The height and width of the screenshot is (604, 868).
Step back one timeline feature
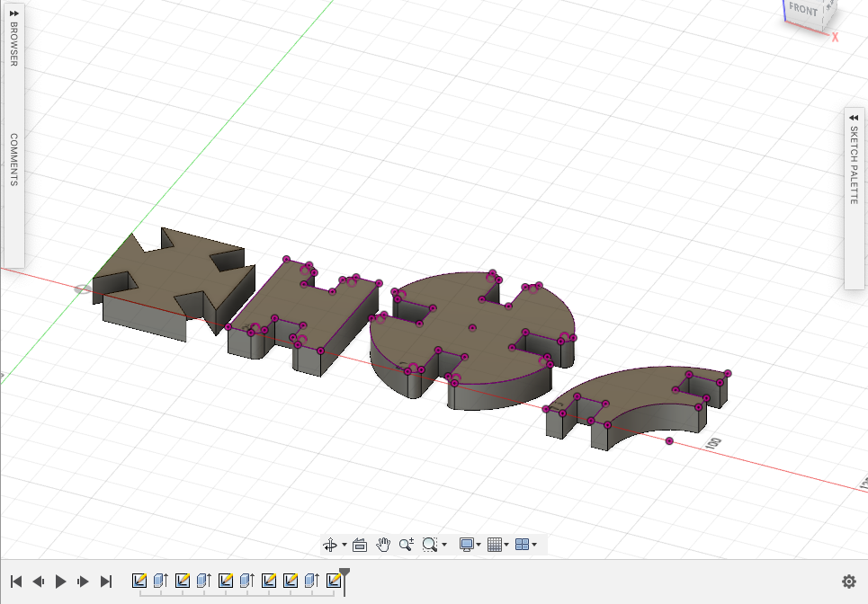click(x=38, y=582)
